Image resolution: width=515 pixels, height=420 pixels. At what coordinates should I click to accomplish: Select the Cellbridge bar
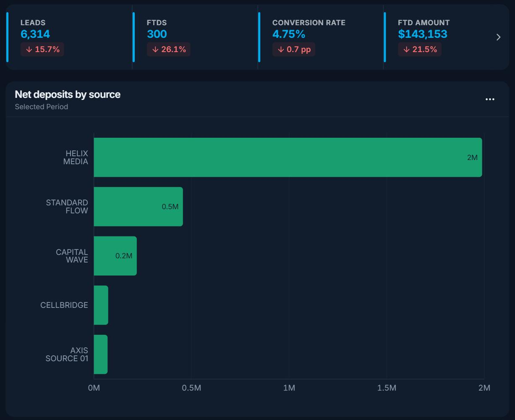[x=101, y=305]
